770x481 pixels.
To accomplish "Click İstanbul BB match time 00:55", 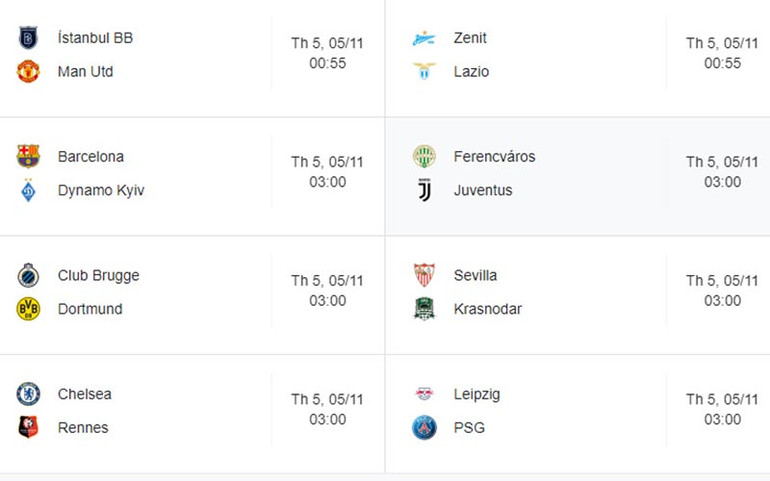I will click(327, 63).
